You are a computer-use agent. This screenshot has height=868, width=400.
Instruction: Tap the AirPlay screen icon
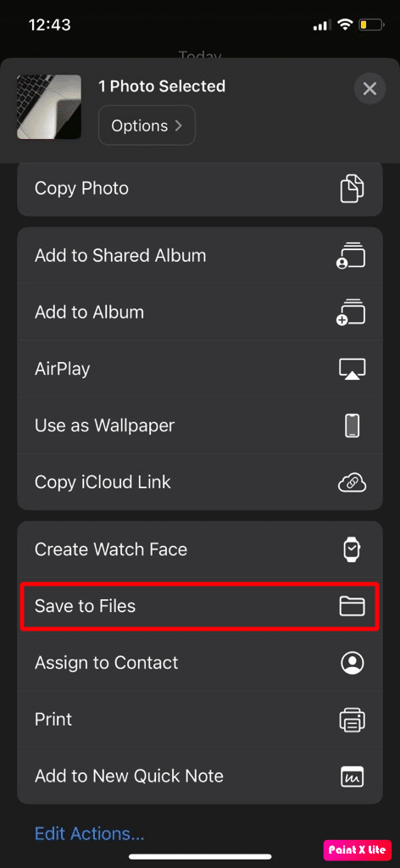(x=352, y=370)
